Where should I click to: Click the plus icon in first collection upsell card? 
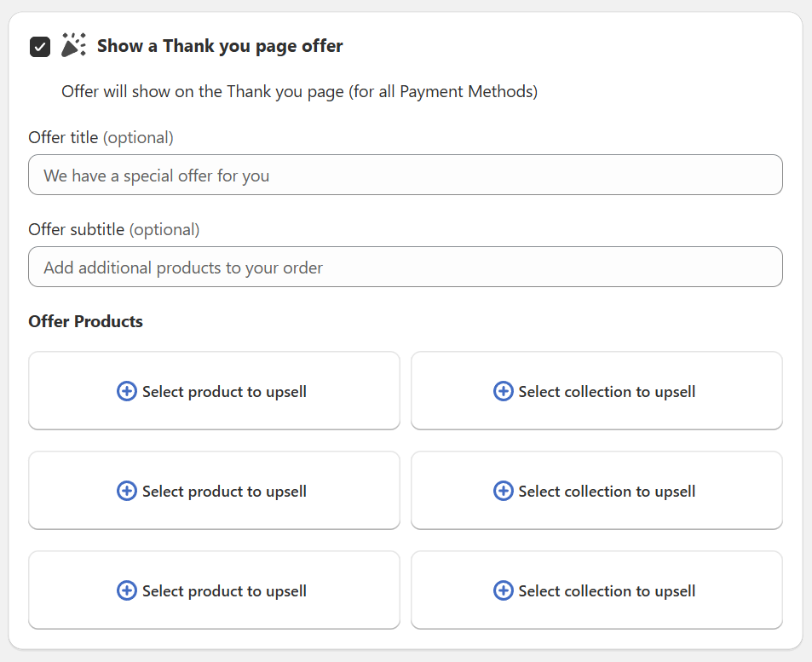point(503,391)
